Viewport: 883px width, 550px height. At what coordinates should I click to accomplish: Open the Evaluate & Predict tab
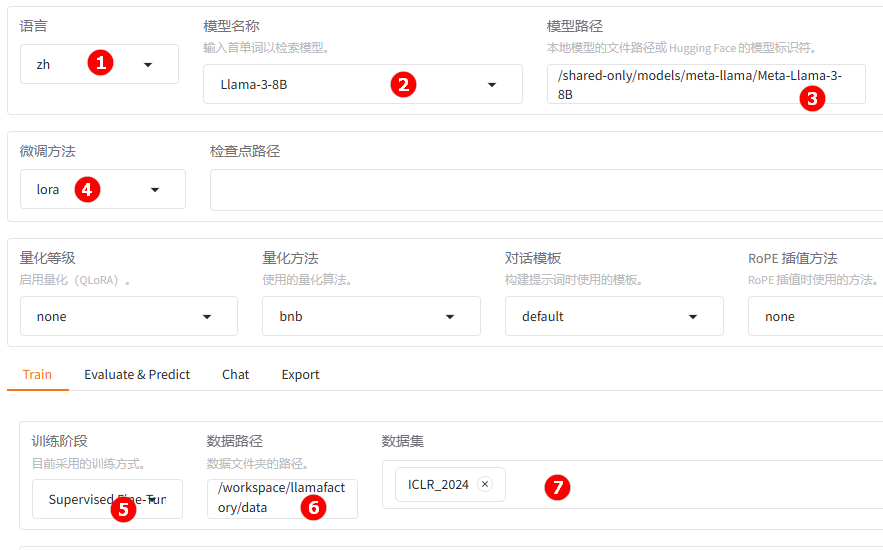(x=137, y=375)
